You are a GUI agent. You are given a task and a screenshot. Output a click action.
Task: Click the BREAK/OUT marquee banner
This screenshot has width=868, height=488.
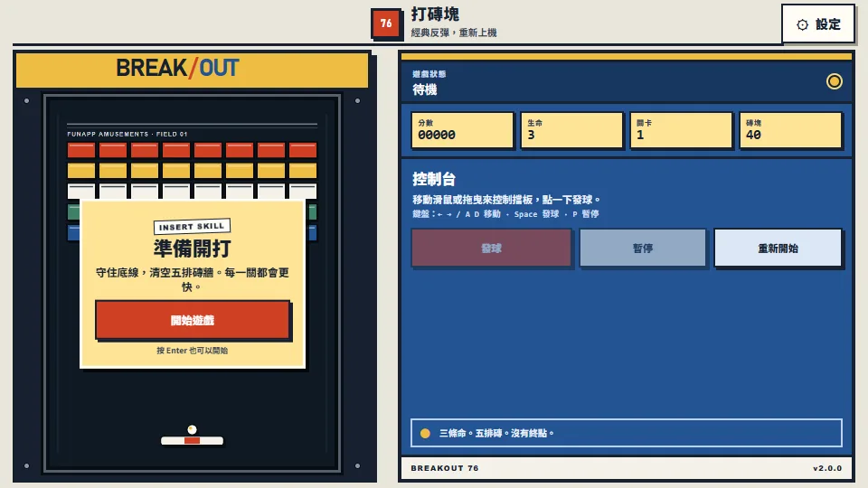coord(192,70)
